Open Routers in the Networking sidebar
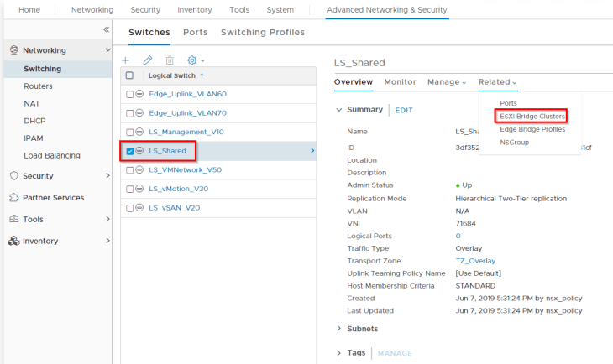The height and width of the screenshot is (364, 613). 39,86
